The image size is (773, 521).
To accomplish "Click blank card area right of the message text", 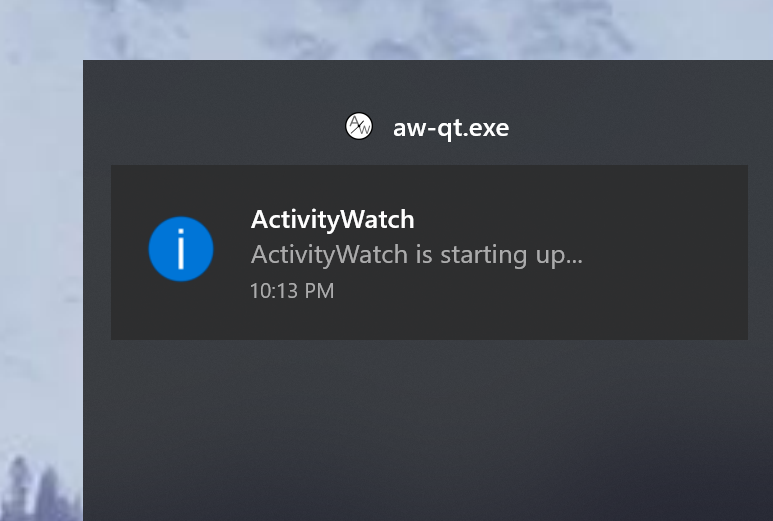I will (x=666, y=255).
